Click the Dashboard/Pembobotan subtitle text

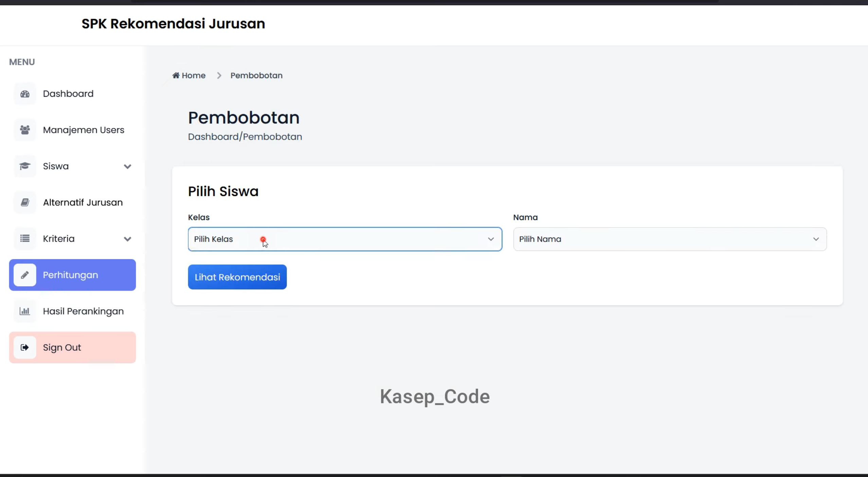pos(245,136)
